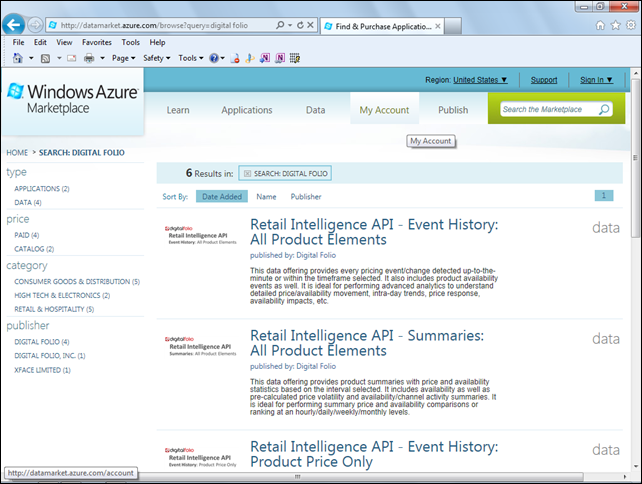
Task: Open the browser settings gear icon
Action: 631,25
